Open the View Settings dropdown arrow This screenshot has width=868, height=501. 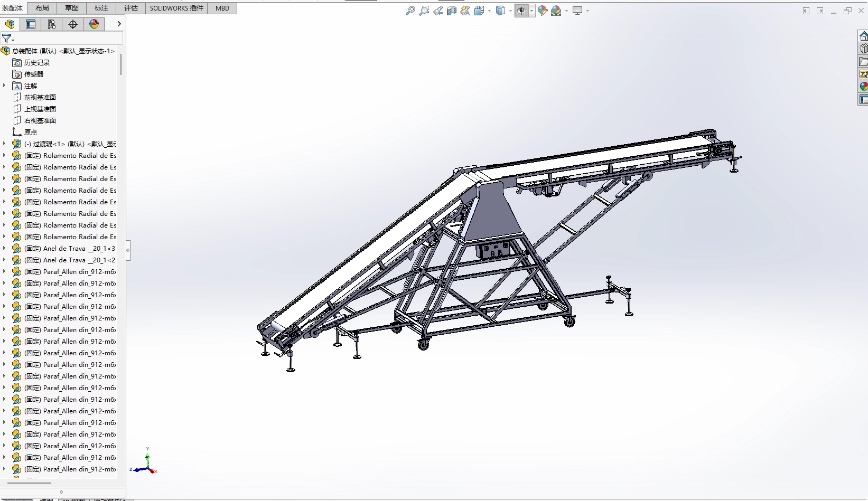[x=587, y=11]
